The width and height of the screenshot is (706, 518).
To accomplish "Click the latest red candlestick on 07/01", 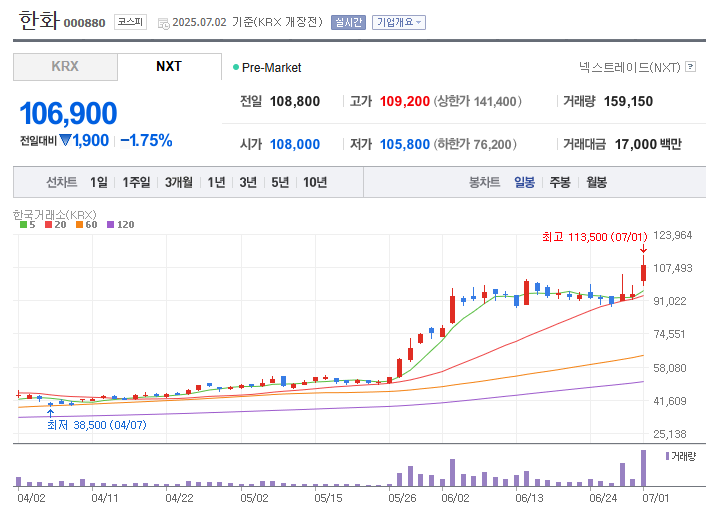I will point(643,273).
